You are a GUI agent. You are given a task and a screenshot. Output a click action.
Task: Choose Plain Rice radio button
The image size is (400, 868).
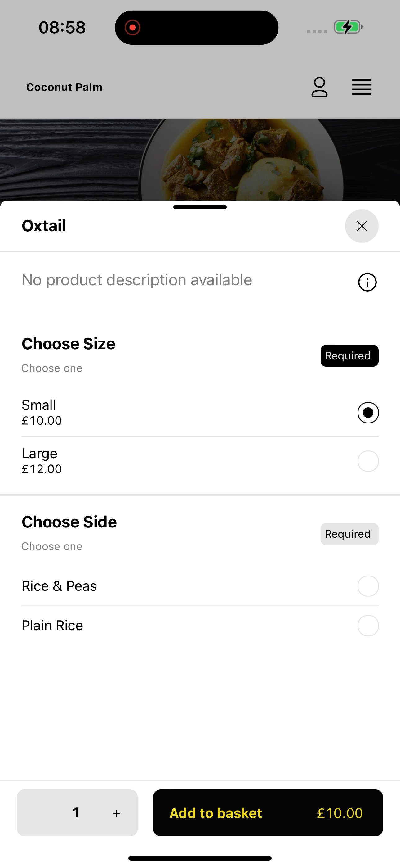point(368,626)
